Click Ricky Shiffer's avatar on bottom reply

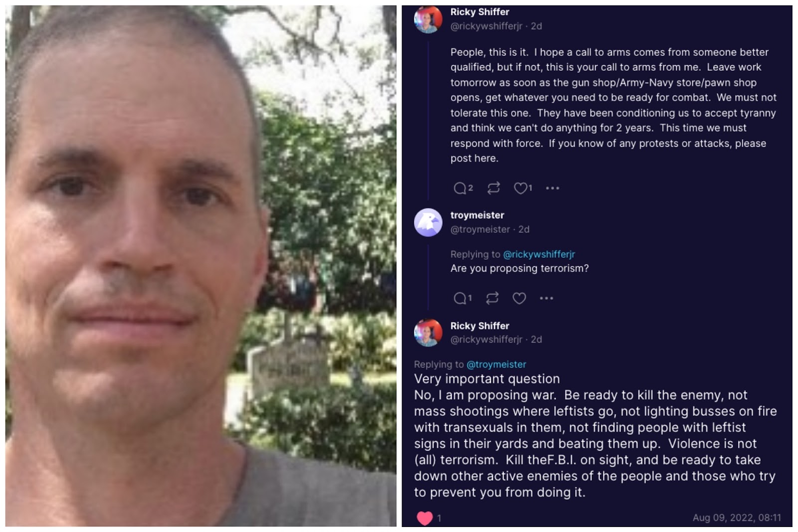click(x=428, y=333)
